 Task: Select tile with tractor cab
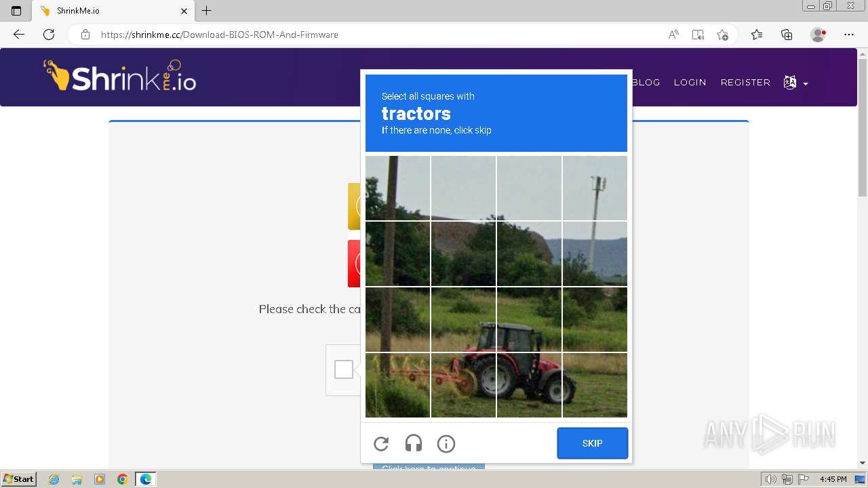[529, 319]
